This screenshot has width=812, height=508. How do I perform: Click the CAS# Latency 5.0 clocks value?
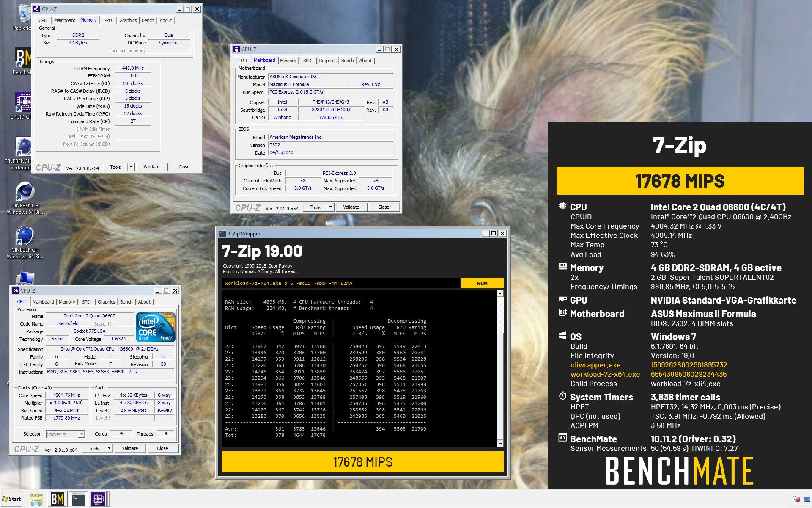click(133, 83)
